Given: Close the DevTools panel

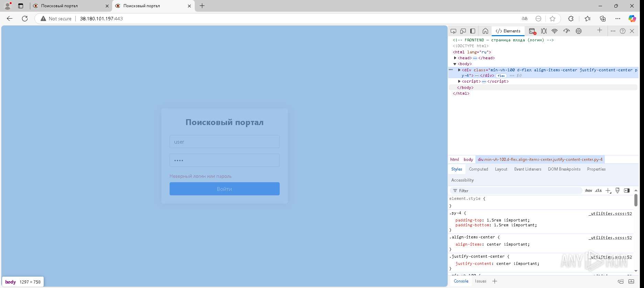Looking at the screenshot, I should click(x=632, y=31).
